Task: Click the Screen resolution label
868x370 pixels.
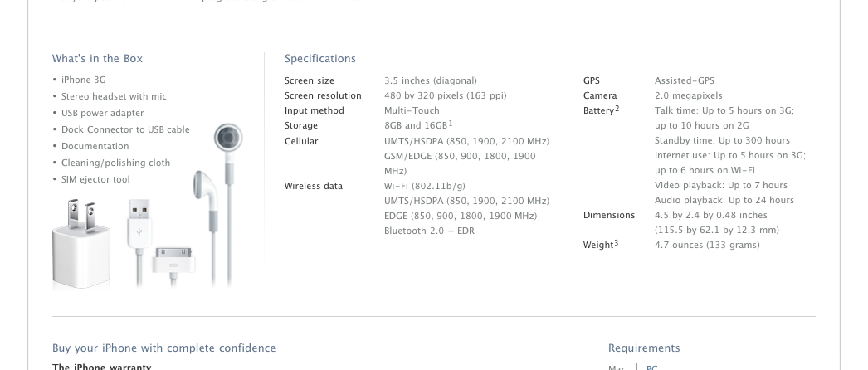Action: coord(323,95)
